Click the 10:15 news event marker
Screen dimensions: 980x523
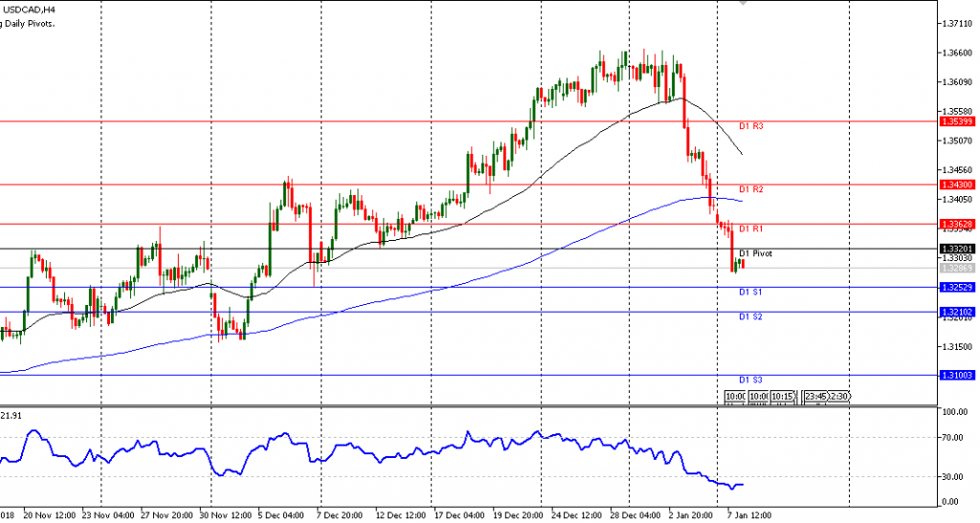(x=782, y=396)
